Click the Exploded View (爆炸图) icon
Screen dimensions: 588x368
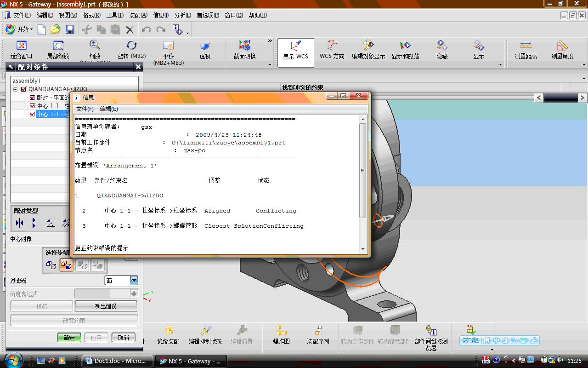(281, 336)
